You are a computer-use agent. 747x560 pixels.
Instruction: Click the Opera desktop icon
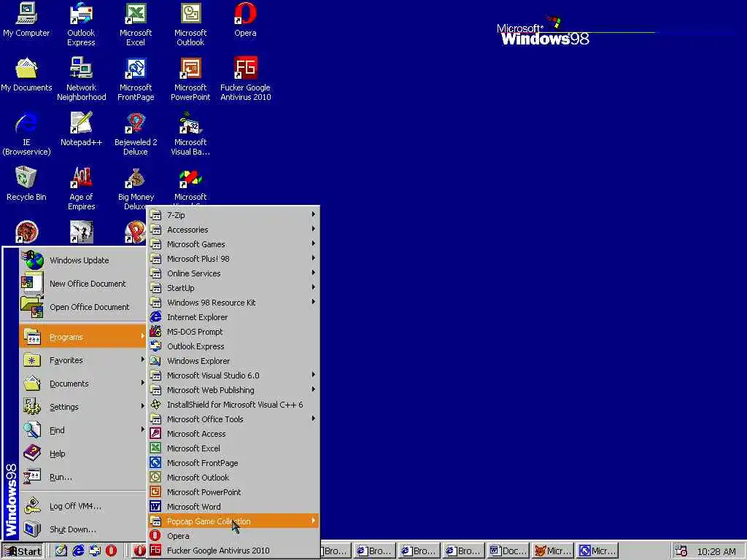point(245,20)
